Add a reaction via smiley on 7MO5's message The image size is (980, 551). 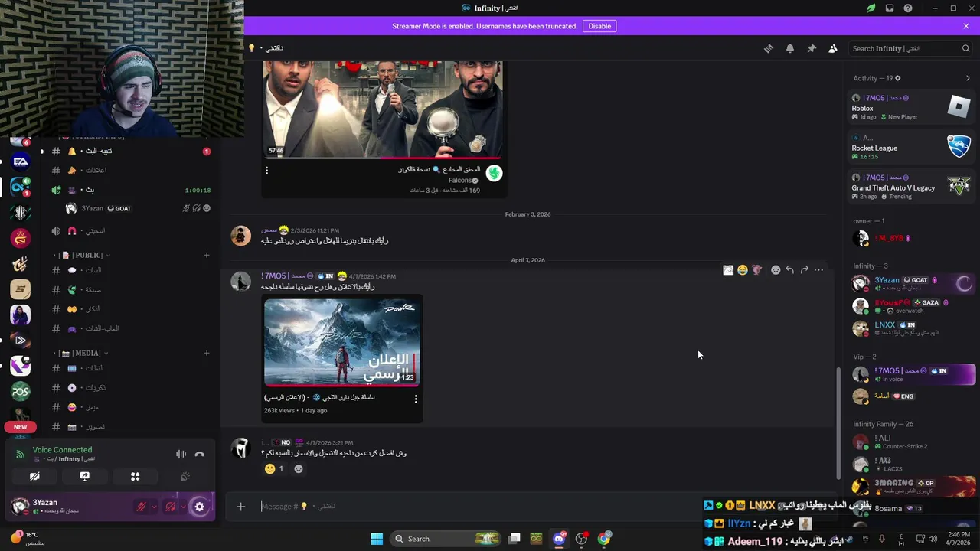click(775, 269)
